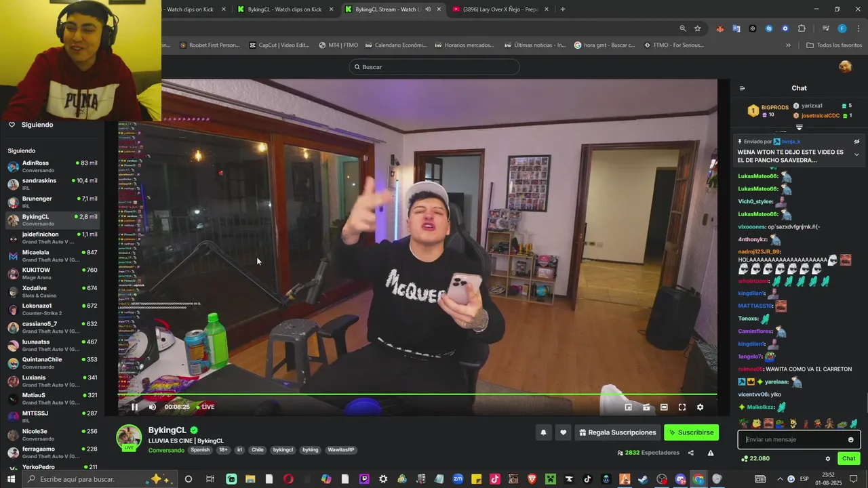Open the Calendario Económico bookmark
Screen dimensions: 868x488
(395, 45)
